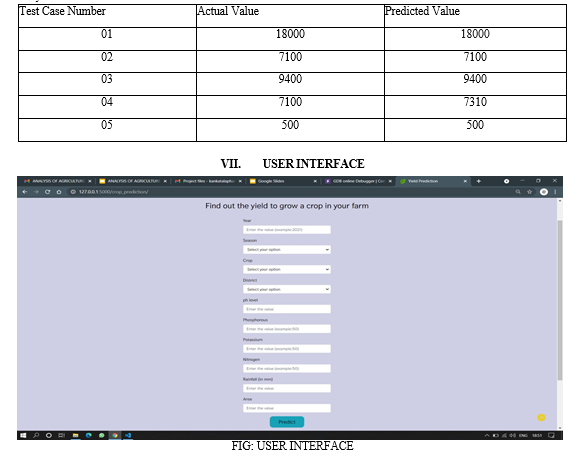Image resolution: width=581 pixels, height=459 pixels.
Task: Open browser three-dot menu
Action: [555, 192]
